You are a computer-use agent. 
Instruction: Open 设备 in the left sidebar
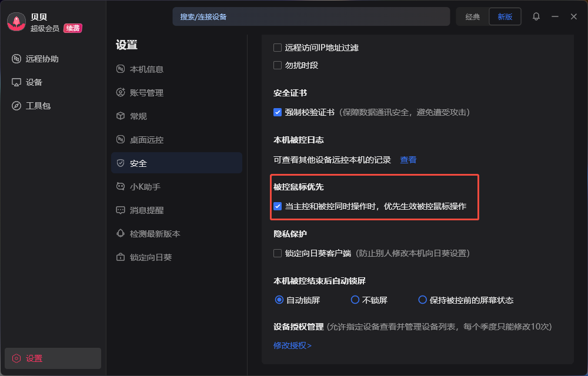[34, 82]
